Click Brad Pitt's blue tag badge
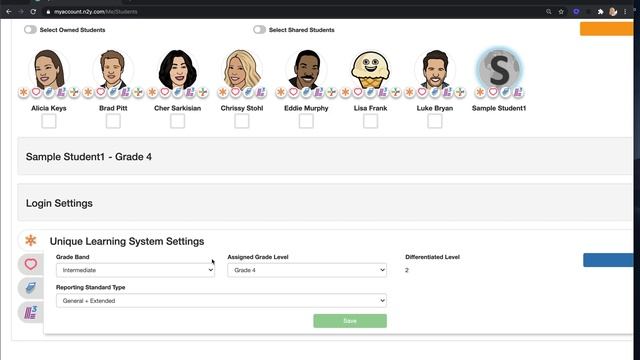The image size is (640, 360). click(x=113, y=92)
